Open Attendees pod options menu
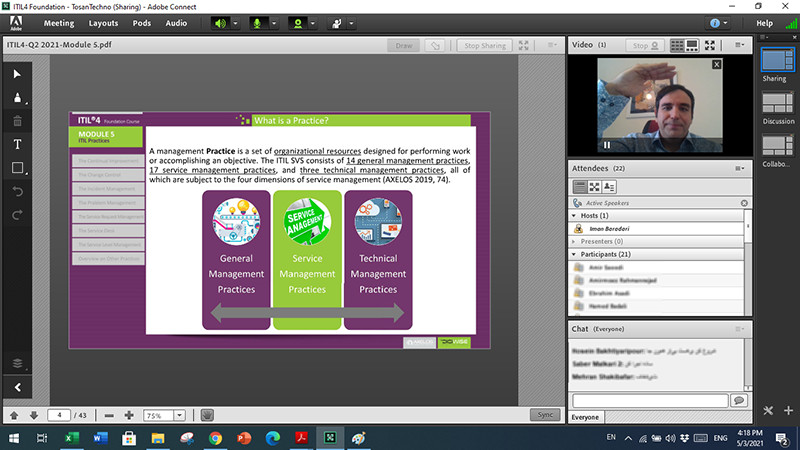 pos(739,168)
